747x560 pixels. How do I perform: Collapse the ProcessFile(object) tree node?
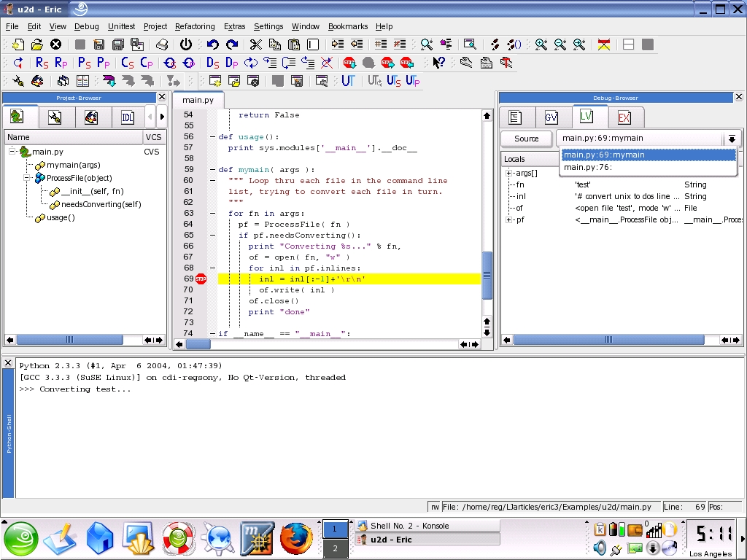tap(27, 178)
